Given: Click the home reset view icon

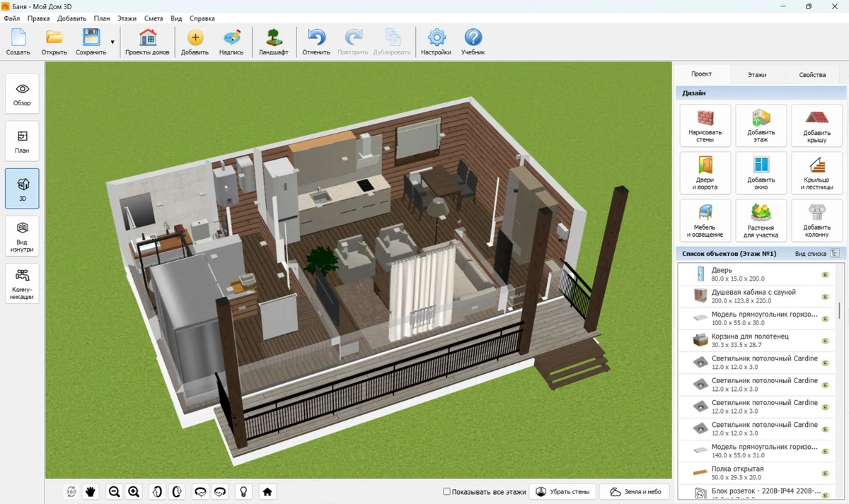Looking at the screenshot, I should tap(267, 491).
